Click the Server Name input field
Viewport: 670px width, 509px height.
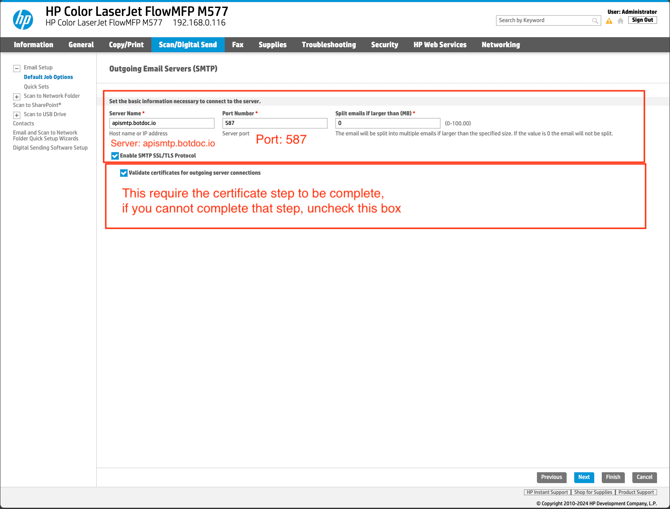pyautogui.click(x=161, y=123)
